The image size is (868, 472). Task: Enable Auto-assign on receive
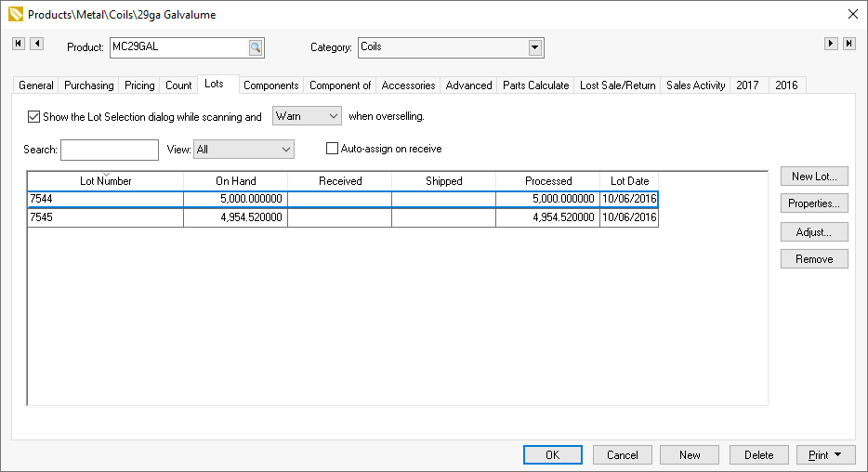click(x=333, y=149)
